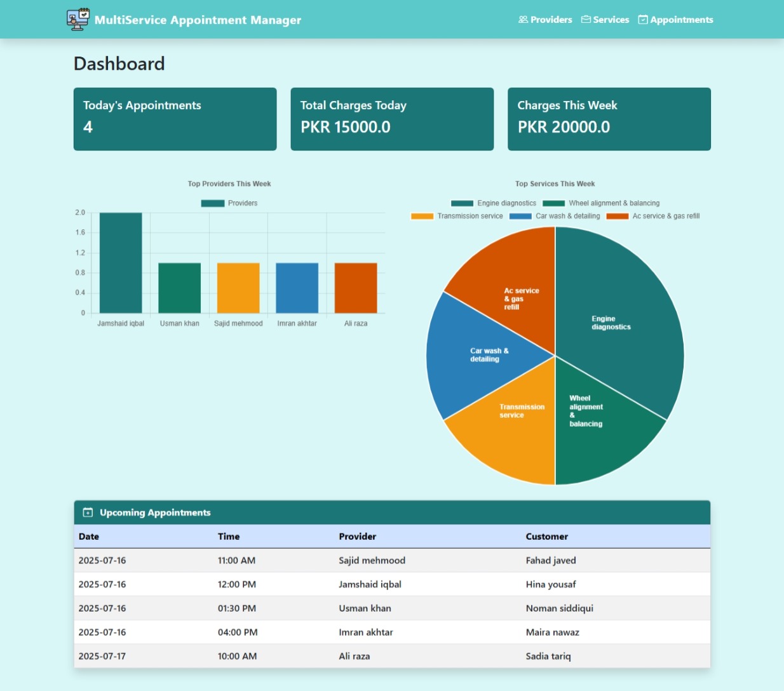This screenshot has height=691, width=784.
Task: Click the Appointments calendar icon in navbar
Action: point(643,20)
